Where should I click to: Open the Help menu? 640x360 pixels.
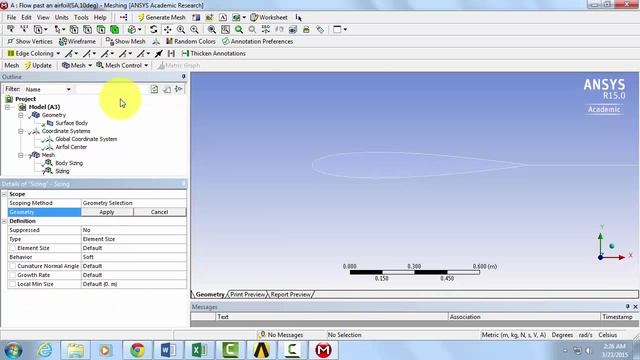pos(100,18)
